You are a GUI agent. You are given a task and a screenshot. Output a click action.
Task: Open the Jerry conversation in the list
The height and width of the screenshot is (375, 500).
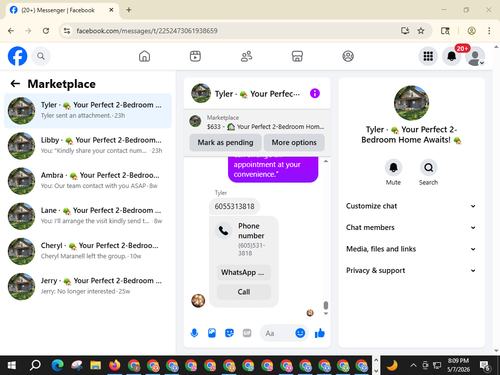pos(88,286)
